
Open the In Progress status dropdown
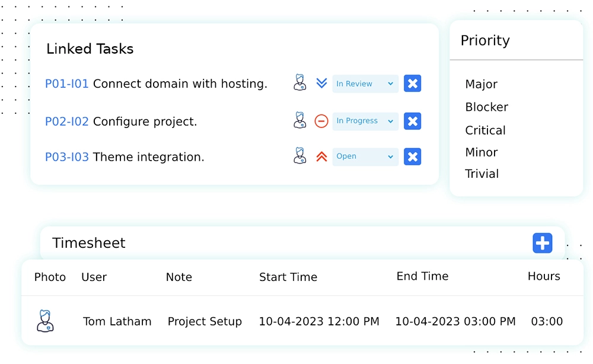pyautogui.click(x=365, y=121)
